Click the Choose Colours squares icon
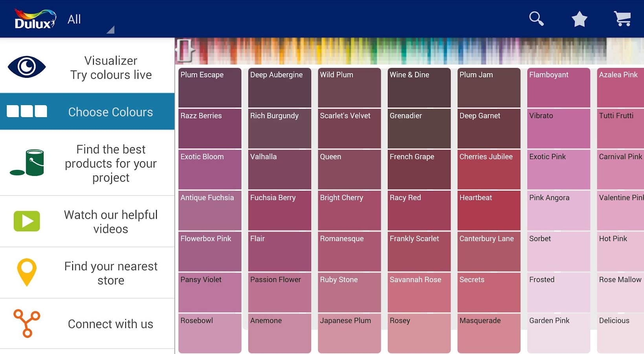 point(26,112)
